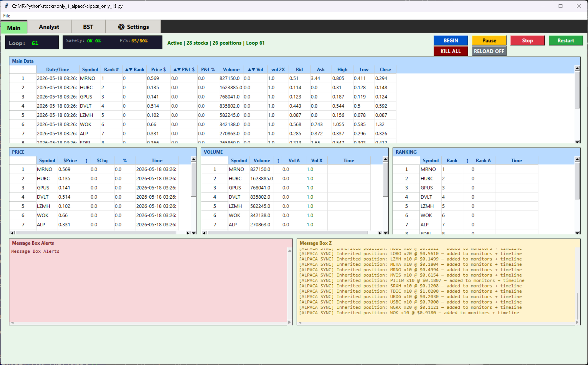588x365 pixels.
Task: Click RANKING panel scrollbar down arrow
Action: tap(577, 233)
